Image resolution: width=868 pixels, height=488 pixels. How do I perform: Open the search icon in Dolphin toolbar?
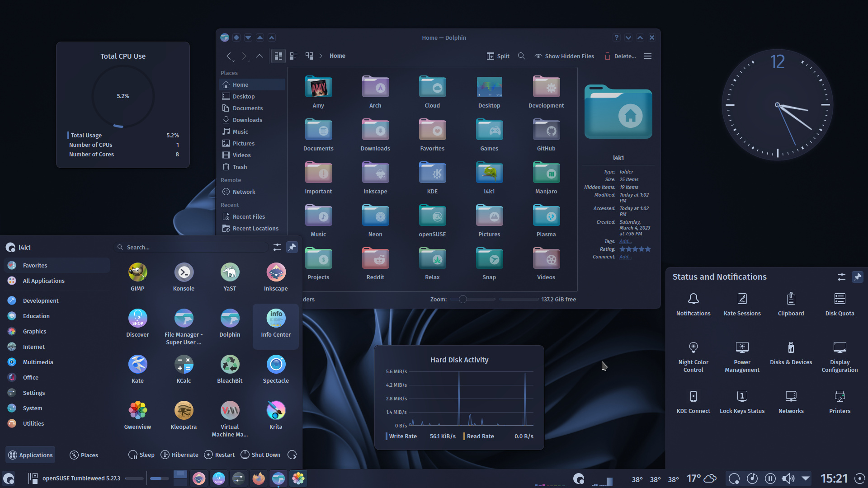click(x=521, y=56)
